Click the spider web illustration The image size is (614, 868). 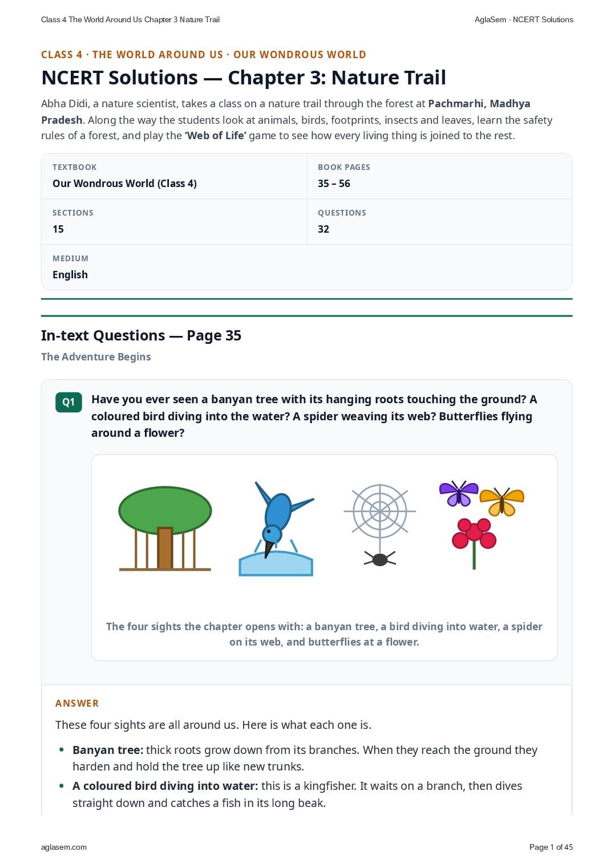379,512
